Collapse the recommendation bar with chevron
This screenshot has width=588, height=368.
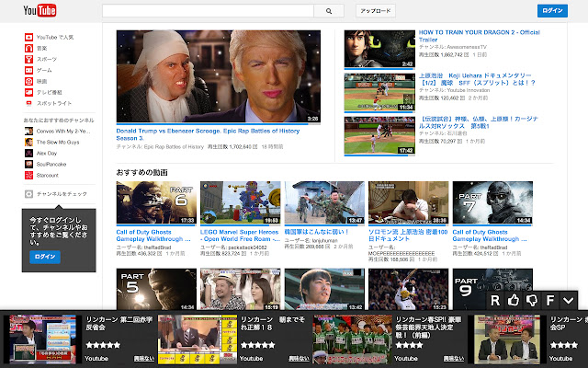coord(569,300)
